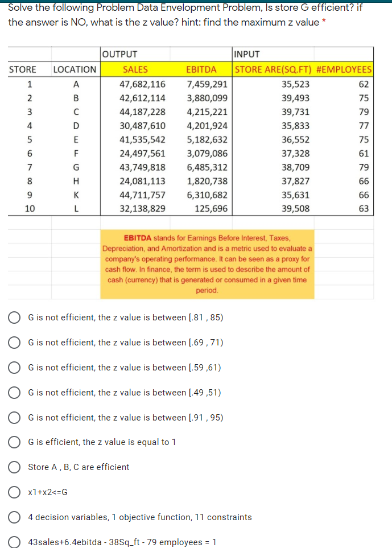
Task: Select option 'G is not efficient, z between [.91, 95)'
Action: tap(14, 418)
